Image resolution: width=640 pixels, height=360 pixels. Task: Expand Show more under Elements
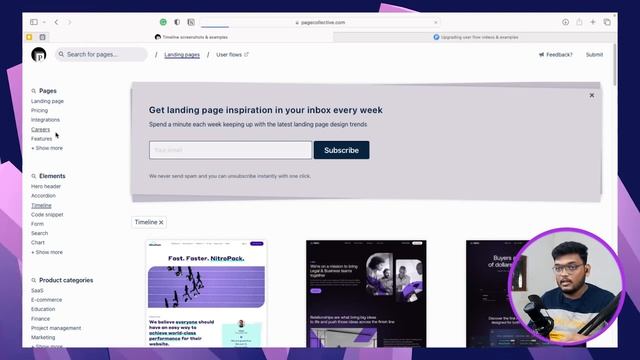(x=47, y=252)
